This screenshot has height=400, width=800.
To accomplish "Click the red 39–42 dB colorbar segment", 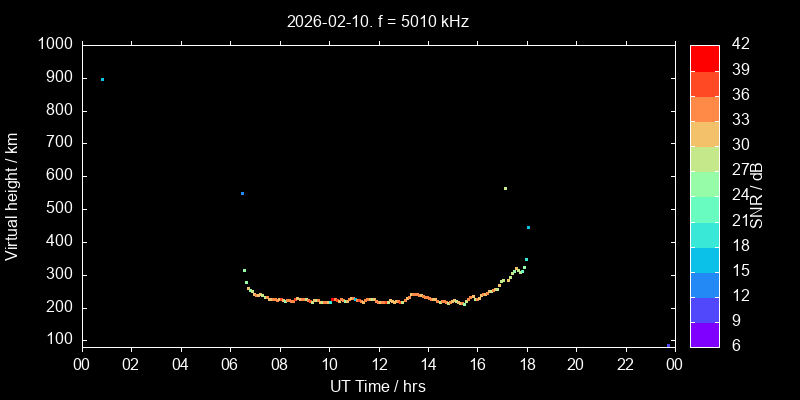I will pyautogui.click(x=705, y=57).
